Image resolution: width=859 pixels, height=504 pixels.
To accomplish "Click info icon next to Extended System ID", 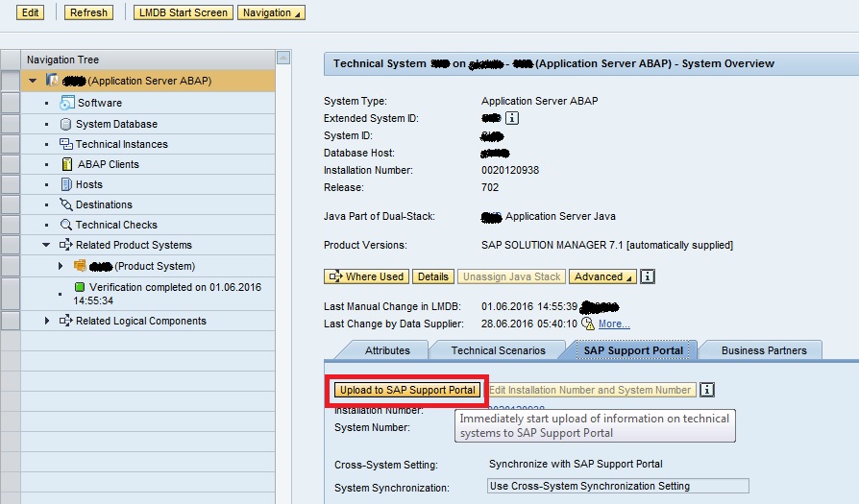I will (x=512, y=118).
